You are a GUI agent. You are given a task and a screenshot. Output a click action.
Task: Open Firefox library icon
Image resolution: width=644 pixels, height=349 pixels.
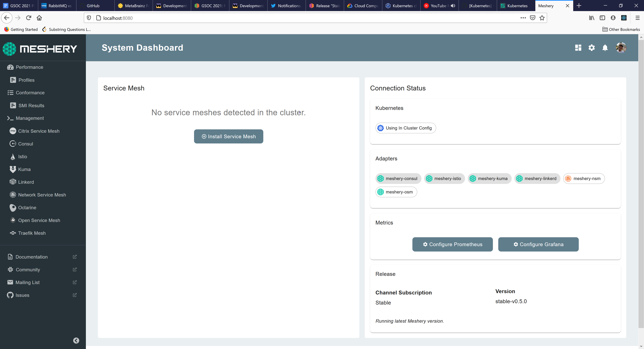coord(592,18)
